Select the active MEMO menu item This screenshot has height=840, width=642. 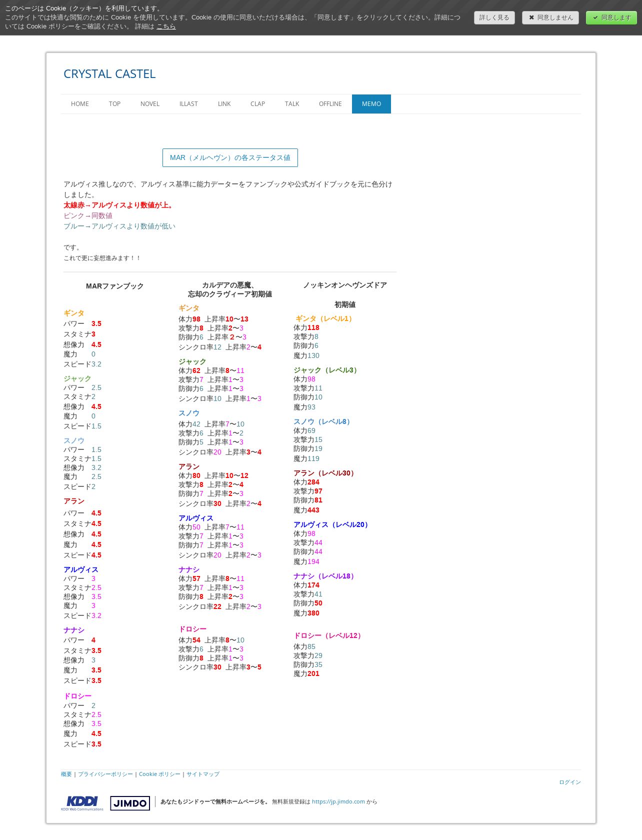point(371,104)
